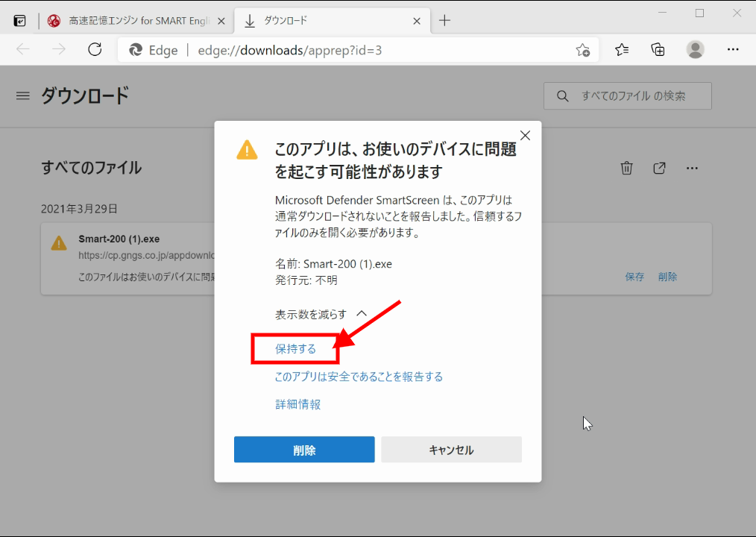Click the 保持する link
The width and height of the screenshot is (756, 537).
pyautogui.click(x=295, y=349)
